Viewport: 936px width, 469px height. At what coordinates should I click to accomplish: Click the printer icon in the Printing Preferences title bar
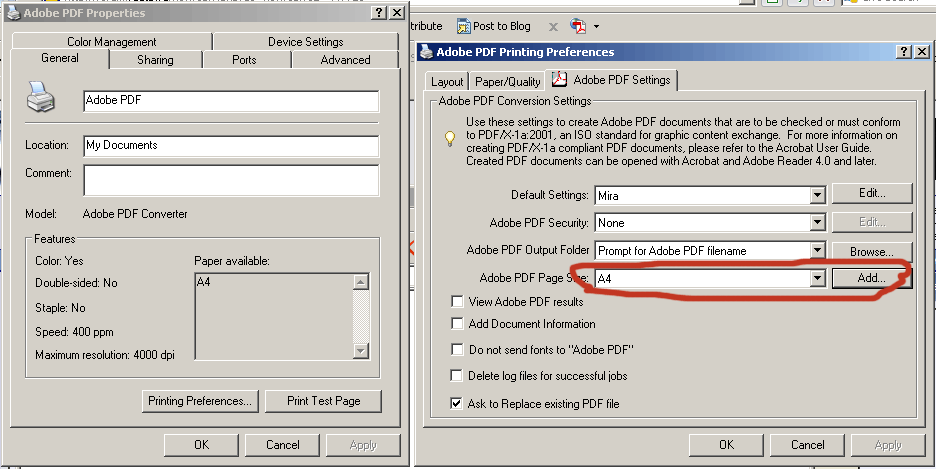426,52
